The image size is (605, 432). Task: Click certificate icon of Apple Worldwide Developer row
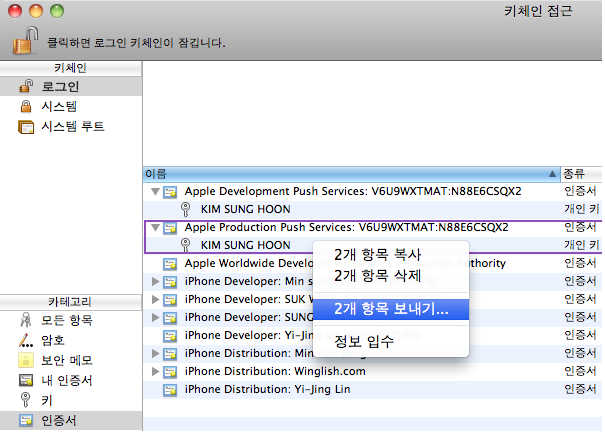(x=170, y=264)
